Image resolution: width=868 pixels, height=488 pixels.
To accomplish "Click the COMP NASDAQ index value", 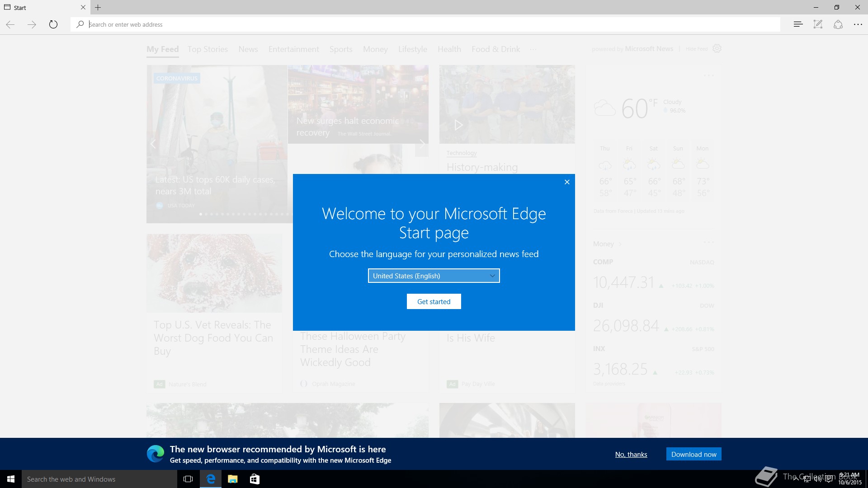I will click(x=624, y=282).
